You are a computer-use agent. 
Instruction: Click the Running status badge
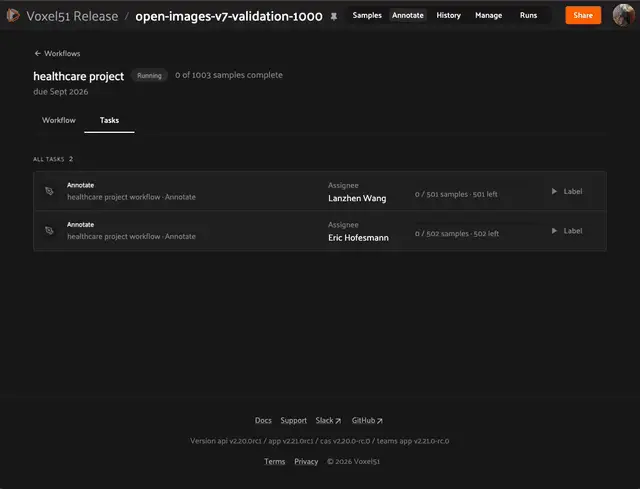[149, 76]
